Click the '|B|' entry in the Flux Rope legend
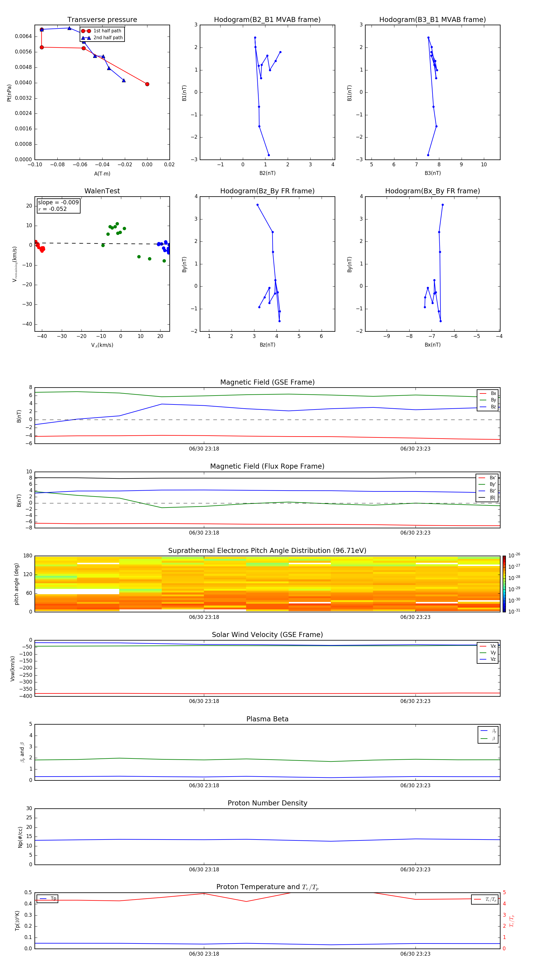Viewport: 535px width, 980px height. click(487, 498)
